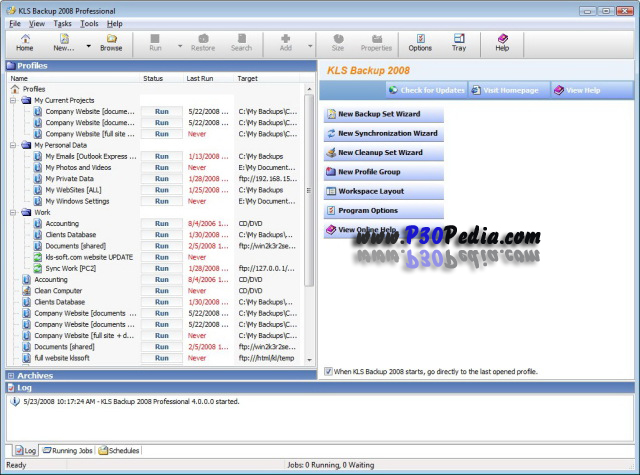Image resolution: width=640 pixels, height=475 pixels.
Task: Click the Restore toolbar icon
Action: coord(203,39)
